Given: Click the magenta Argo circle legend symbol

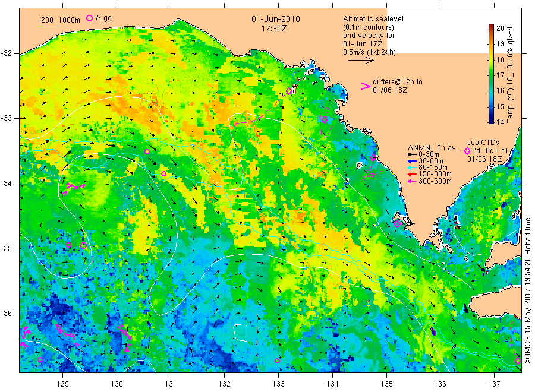Looking at the screenshot, I should 89,18.
